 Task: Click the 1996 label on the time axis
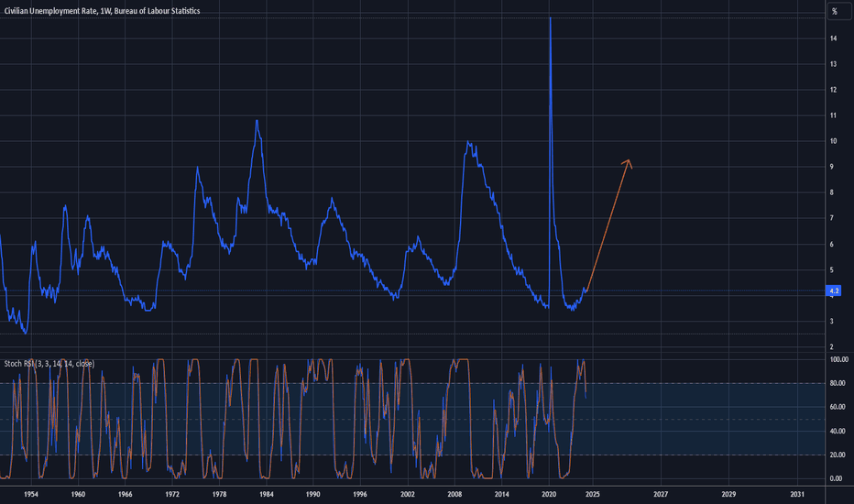click(360, 494)
